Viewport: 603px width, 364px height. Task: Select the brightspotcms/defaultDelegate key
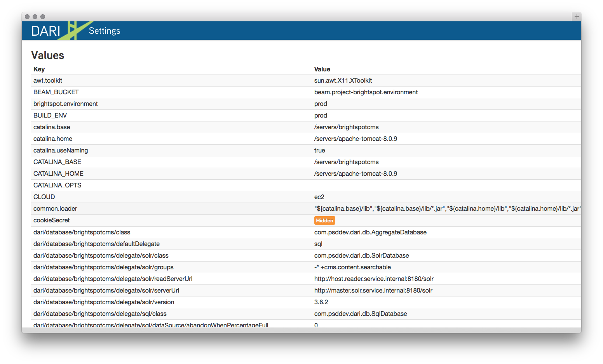coord(96,244)
